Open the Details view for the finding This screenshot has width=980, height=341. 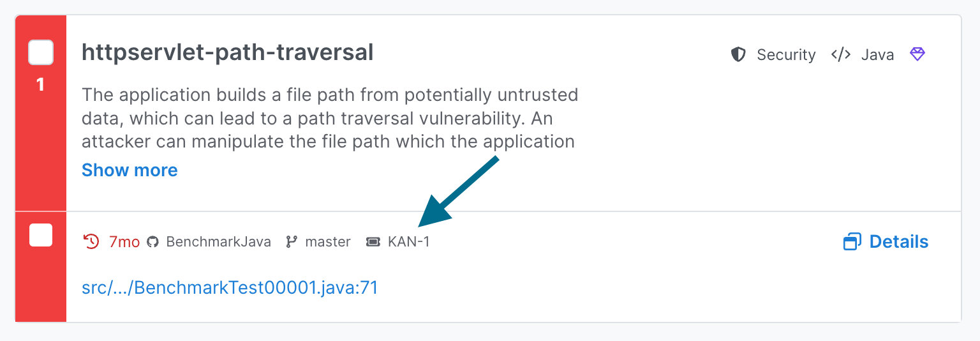pos(898,242)
